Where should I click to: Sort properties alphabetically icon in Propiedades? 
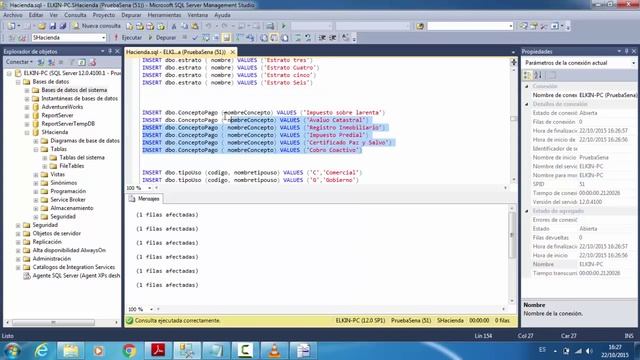[538, 75]
